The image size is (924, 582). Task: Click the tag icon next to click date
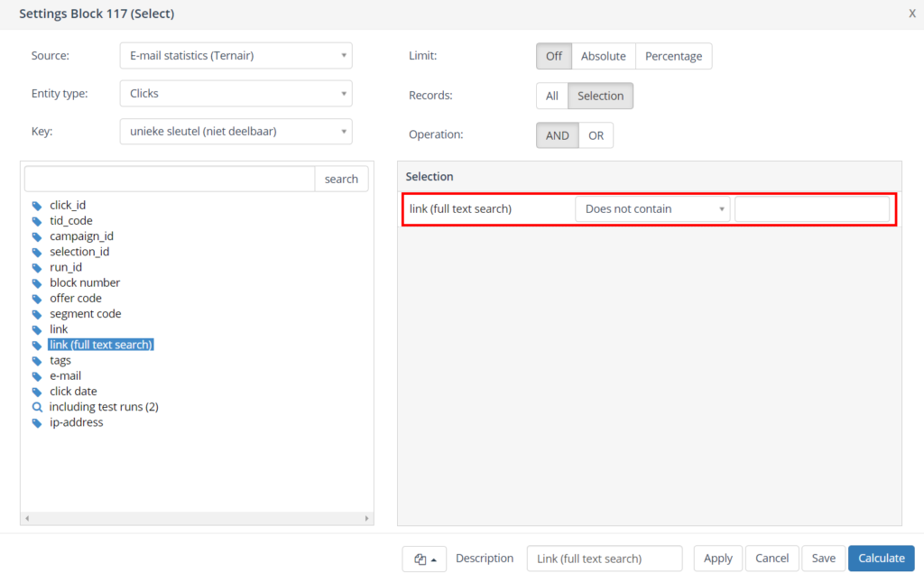[x=37, y=392]
